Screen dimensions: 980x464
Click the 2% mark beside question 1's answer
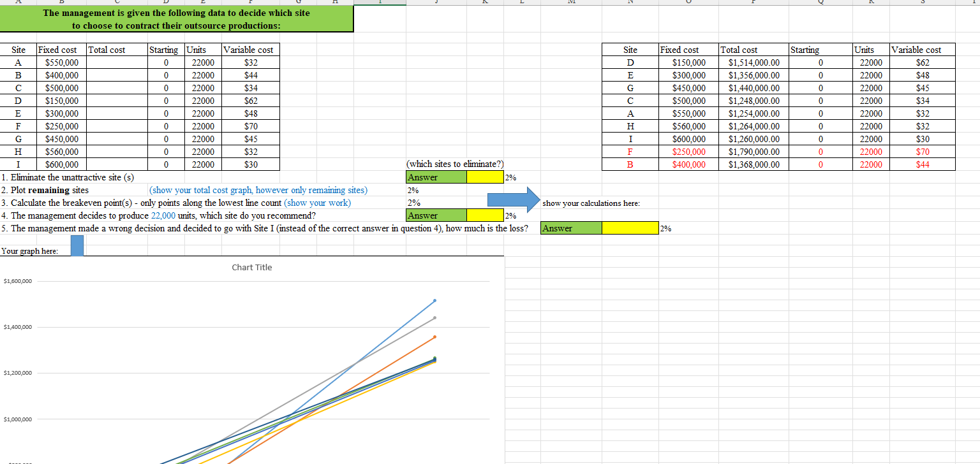click(x=510, y=177)
